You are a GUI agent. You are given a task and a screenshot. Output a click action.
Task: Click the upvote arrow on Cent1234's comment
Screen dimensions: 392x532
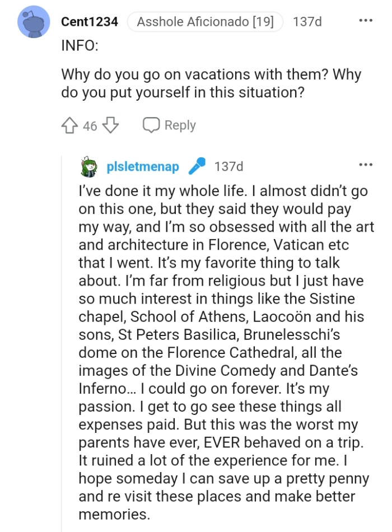click(x=69, y=125)
